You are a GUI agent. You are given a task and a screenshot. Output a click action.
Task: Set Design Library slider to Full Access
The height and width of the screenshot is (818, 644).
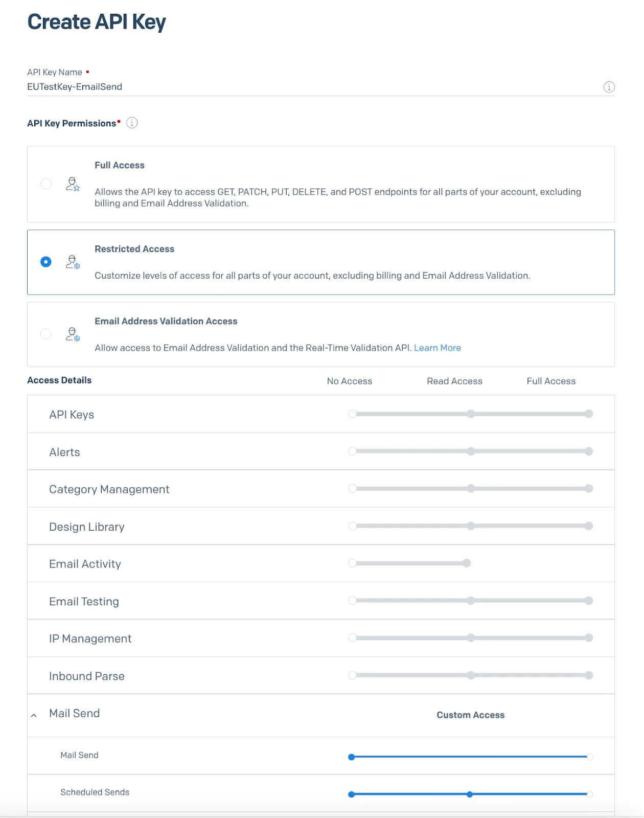[589, 526]
